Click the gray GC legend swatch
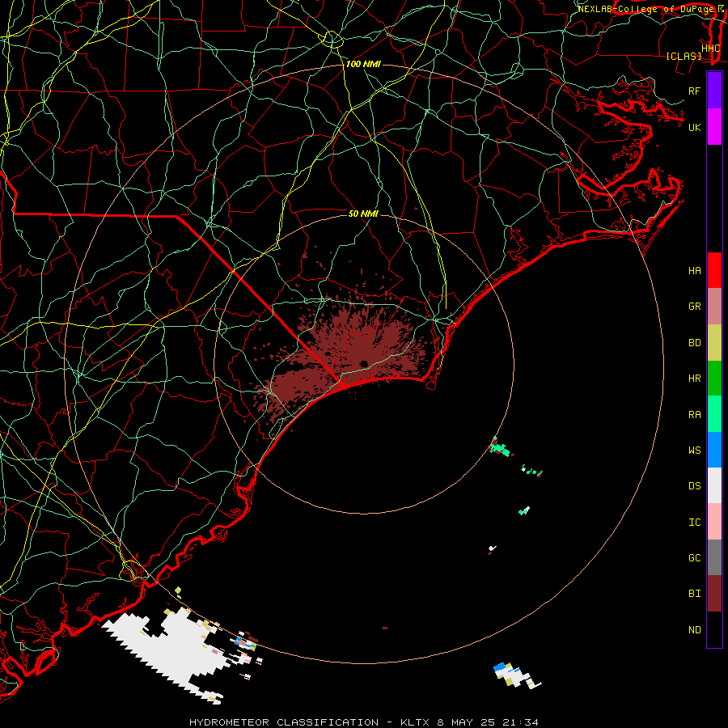The height and width of the screenshot is (728, 728). tap(714, 557)
